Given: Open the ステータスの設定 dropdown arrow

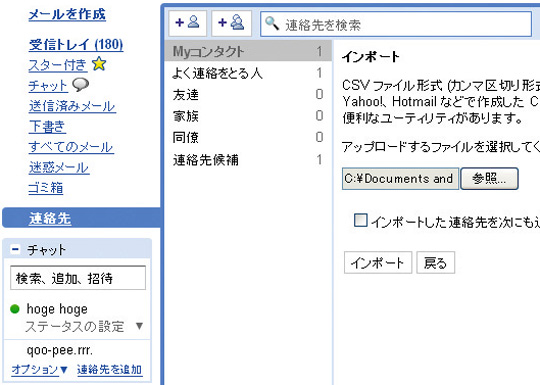Looking at the screenshot, I should (139, 326).
